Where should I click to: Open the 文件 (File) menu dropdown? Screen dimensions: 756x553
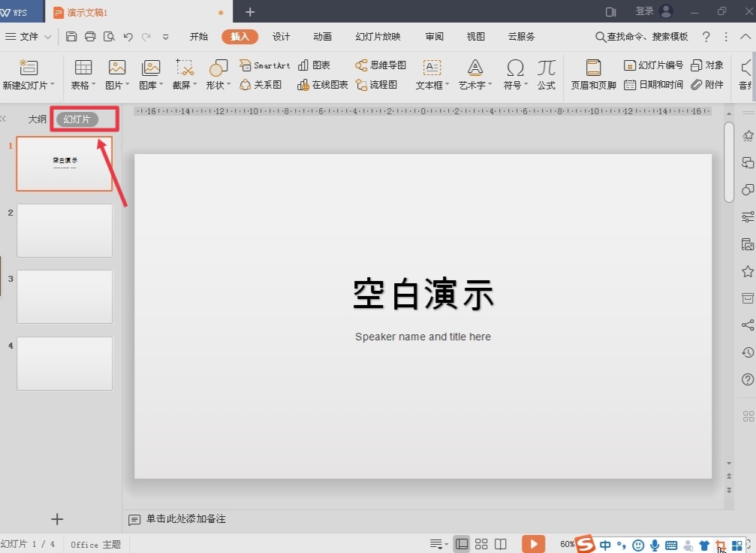(29, 37)
